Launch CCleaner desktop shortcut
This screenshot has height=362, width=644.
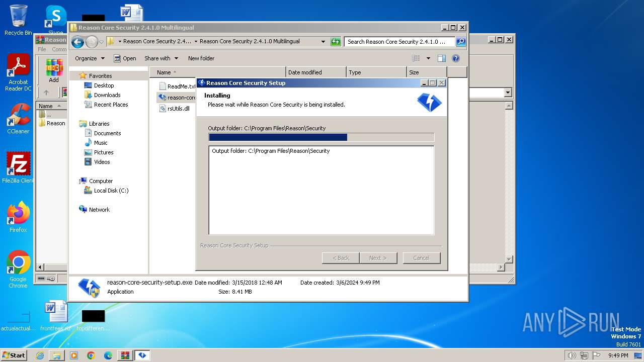18,119
